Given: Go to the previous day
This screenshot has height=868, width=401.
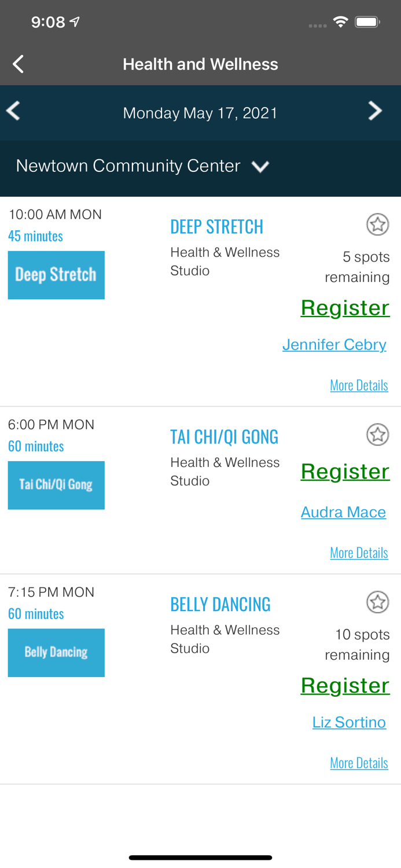Looking at the screenshot, I should point(14,111).
